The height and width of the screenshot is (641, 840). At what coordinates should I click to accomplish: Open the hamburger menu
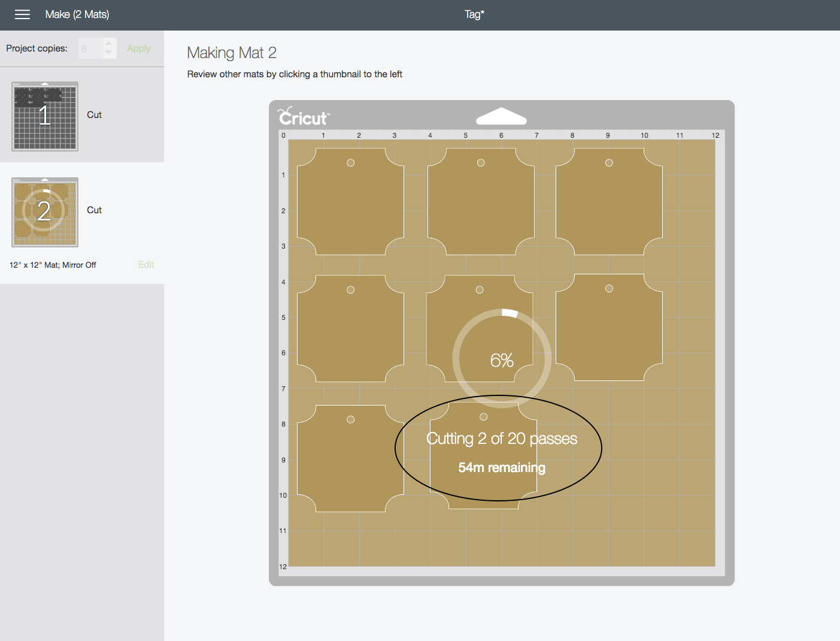tap(22, 14)
